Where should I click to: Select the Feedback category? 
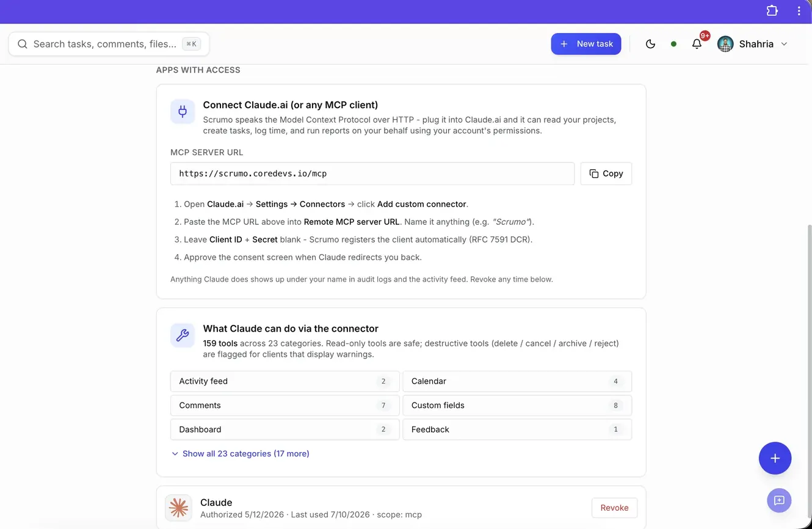click(x=517, y=429)
